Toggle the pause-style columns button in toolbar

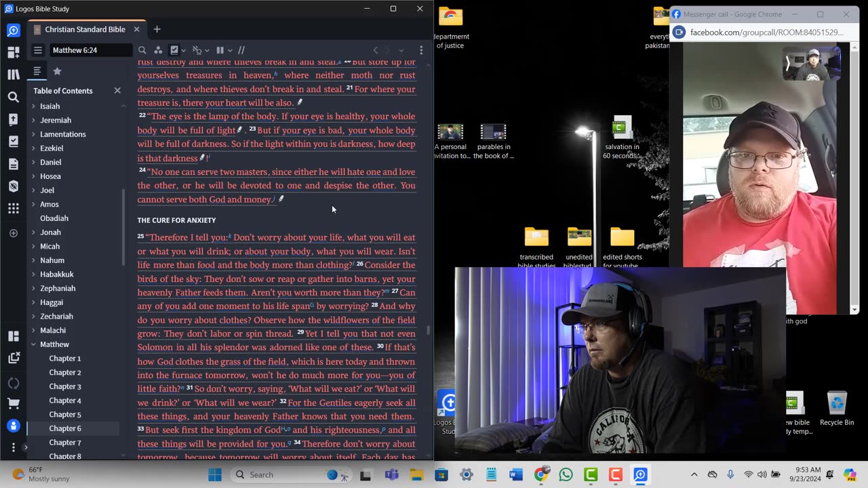pos(220,50)
